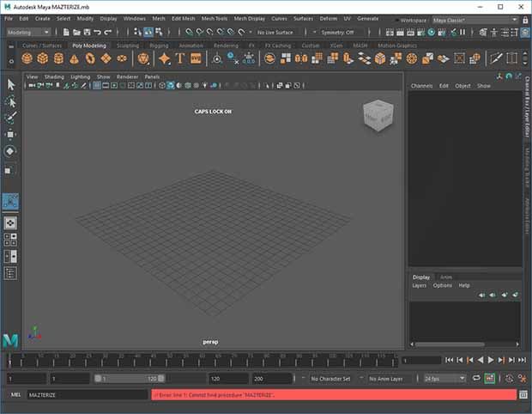Activate the Scale tool in toolbox

click(9, 170)
